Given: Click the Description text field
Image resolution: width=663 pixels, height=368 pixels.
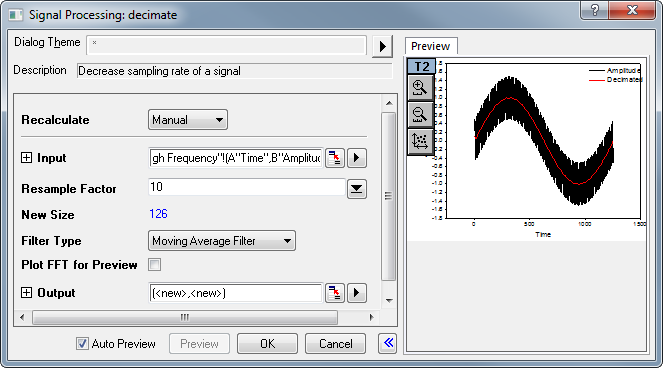Looking at the screenshot, I should coord(235,71).
